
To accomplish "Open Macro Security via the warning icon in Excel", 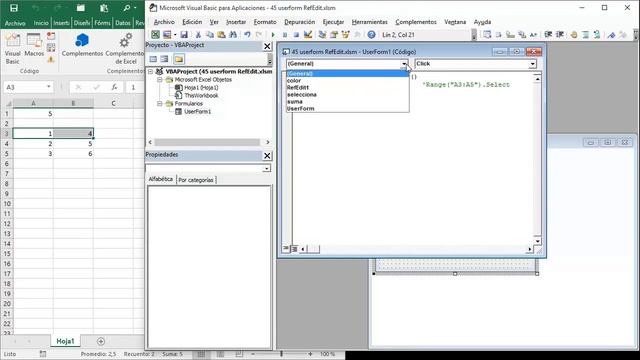I will 51,60.
